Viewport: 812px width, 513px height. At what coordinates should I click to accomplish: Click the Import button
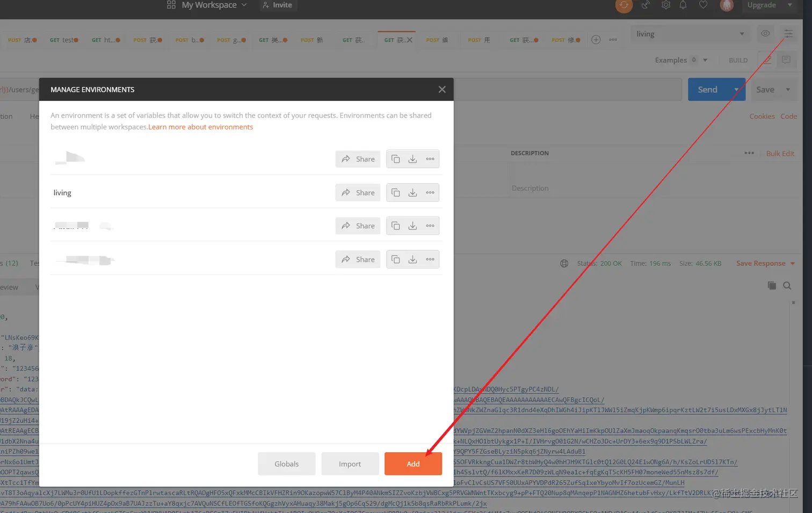[350, 464]
